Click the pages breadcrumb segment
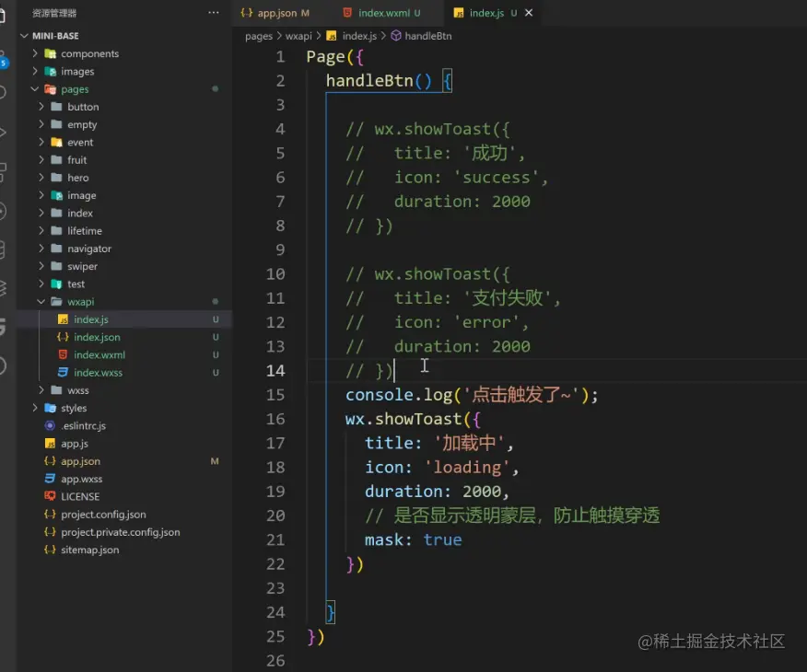This screenshot has height=672, width=807. tap(259, 36)
